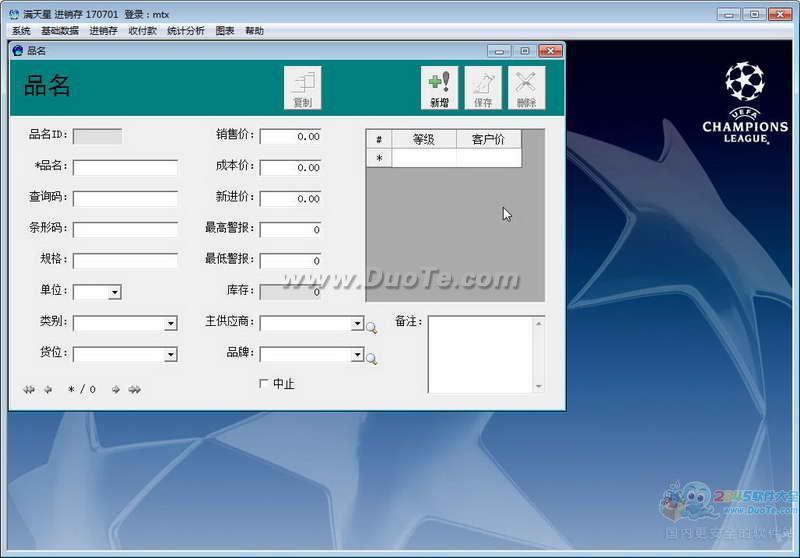Click the 查询码 input field
Viewport: 800px width, 558px height.
(x=126, y=198)
